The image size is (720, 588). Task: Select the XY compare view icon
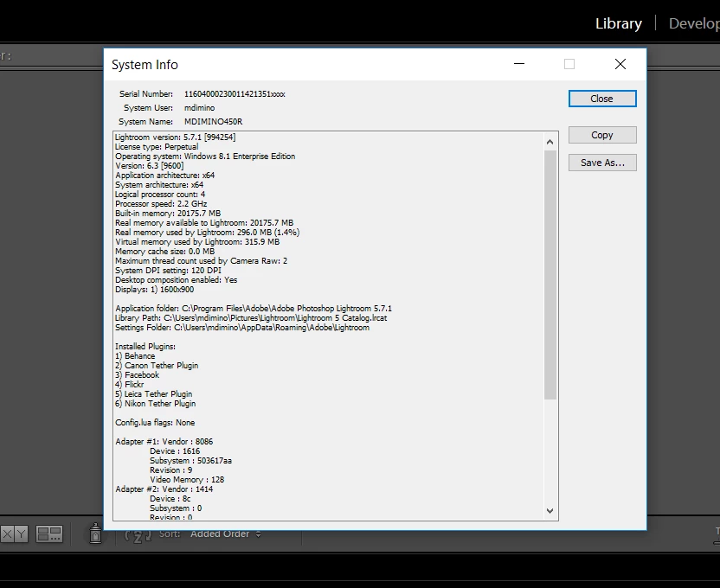[x=15, y=534]
